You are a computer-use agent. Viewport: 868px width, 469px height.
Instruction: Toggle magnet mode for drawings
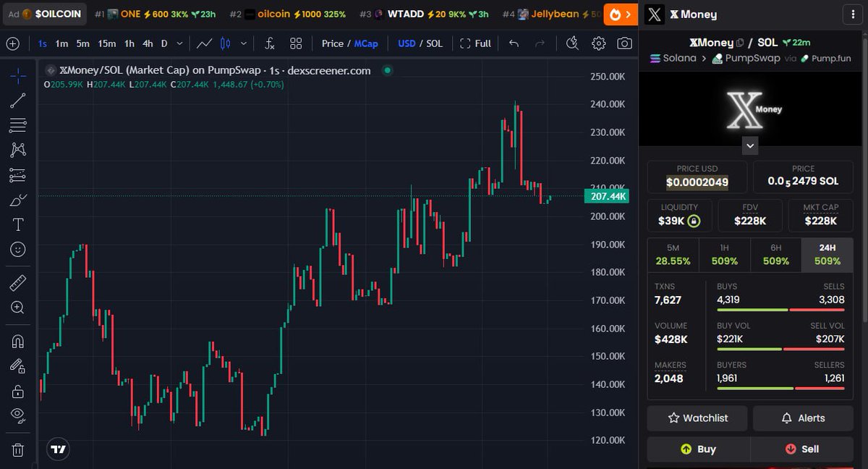[18, 341]
